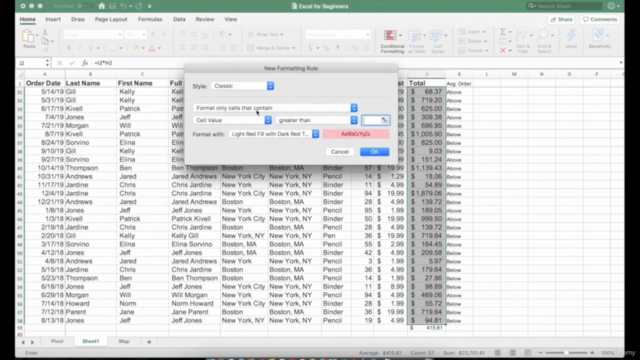The image size is (640, 360).
Task: Open the Pivot sheet tab
Action: click(57, 341)
